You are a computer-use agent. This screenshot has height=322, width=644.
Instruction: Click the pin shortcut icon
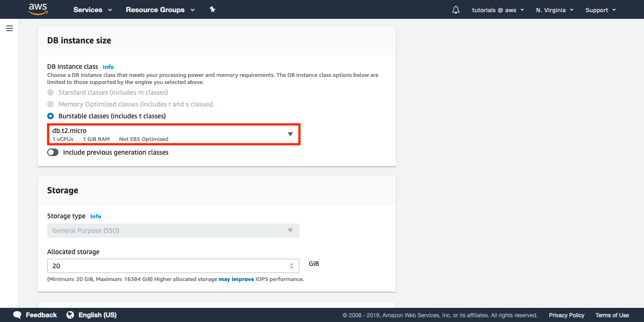(x=212, y=9)
